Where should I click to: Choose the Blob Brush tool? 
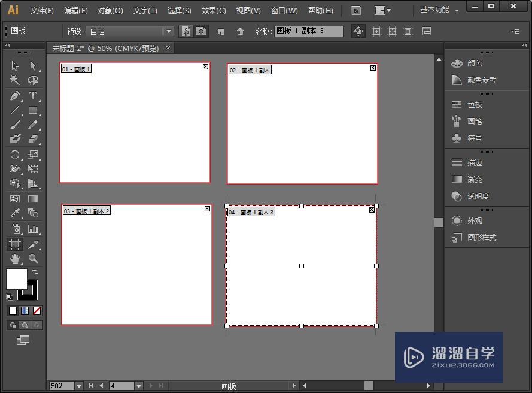[15, 139]
